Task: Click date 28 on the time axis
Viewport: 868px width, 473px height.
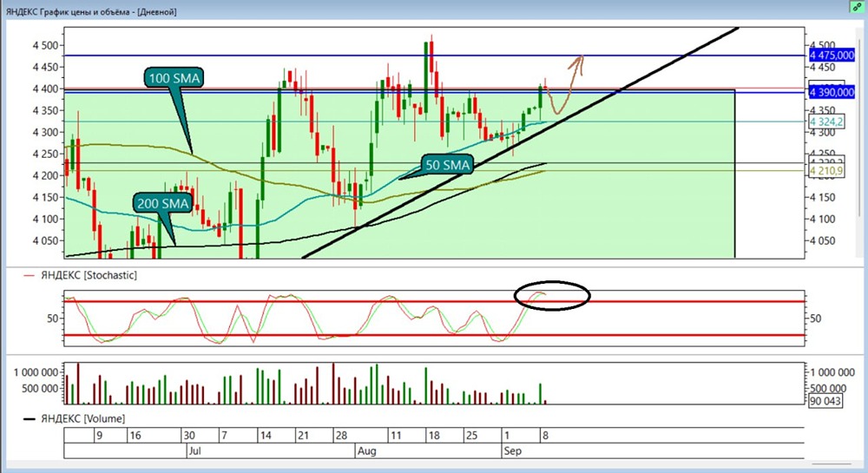Action: 341,436
